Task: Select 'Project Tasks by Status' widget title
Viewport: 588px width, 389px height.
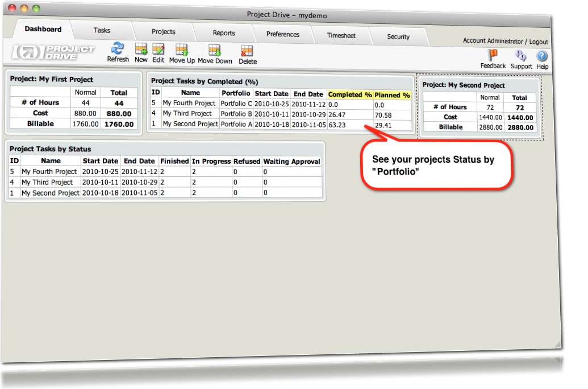Action: pyautogui.click(x=50, y=149)
